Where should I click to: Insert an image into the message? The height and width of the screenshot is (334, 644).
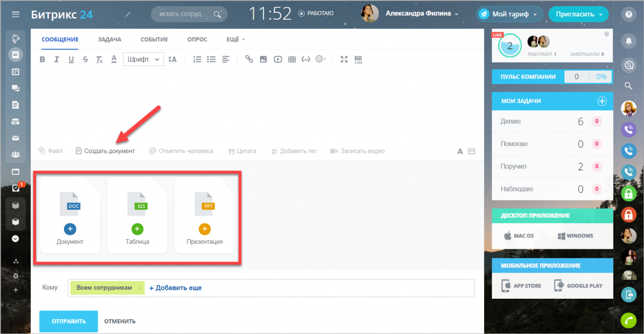click(263, 59)
